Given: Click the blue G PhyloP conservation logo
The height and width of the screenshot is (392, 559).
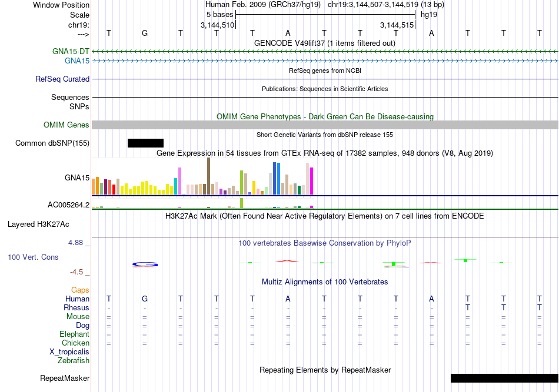Looking at the screenshot, I should [x=145, y=264].
